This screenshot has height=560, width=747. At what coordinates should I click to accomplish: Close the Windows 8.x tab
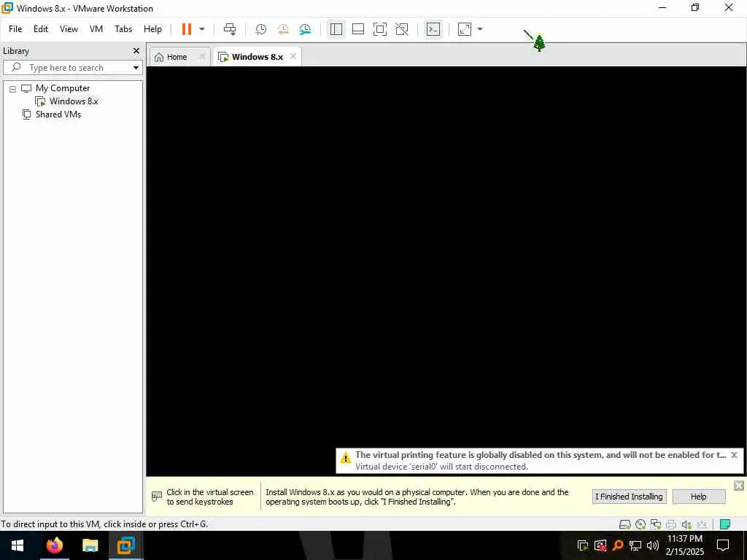[293, 56]
